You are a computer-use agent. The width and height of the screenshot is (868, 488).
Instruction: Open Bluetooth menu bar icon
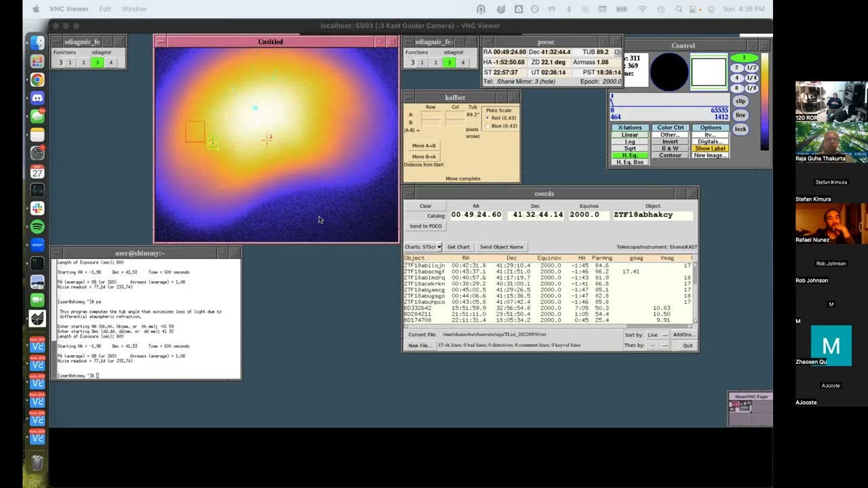point(568,9)
